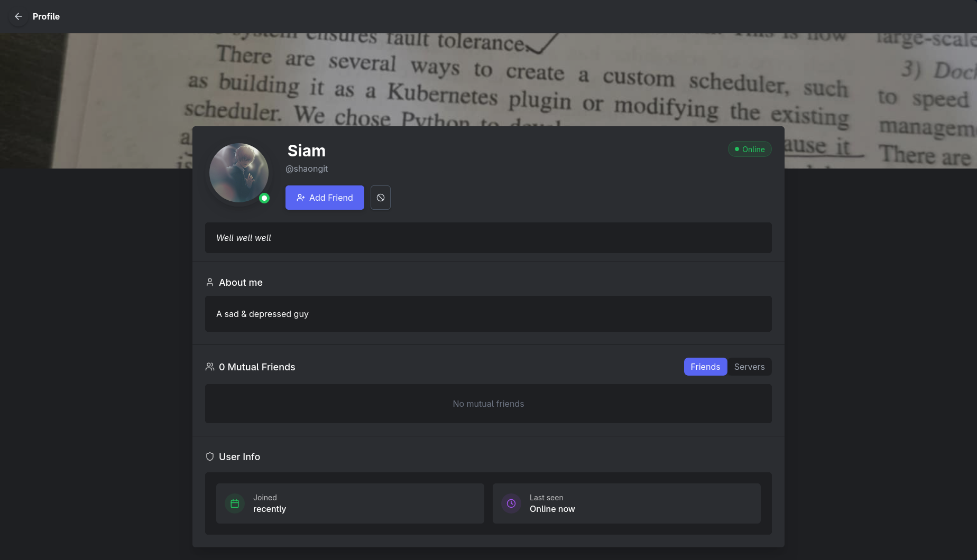Click the green online status dot on avatar
Image resolution: width=977 pixels, height=560 pixels.
tap(264, 198)
